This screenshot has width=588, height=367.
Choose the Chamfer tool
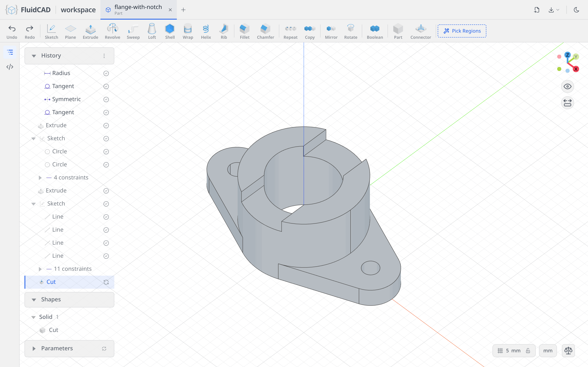[x=265, y=31]
